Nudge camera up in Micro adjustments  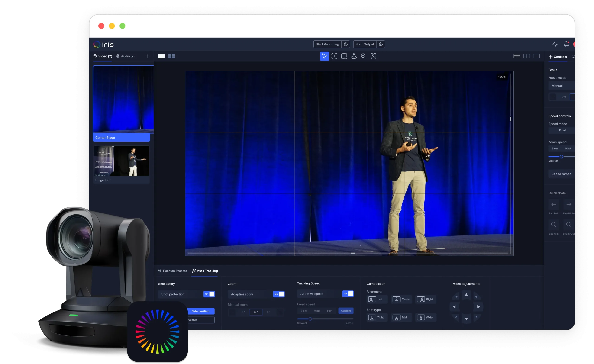coord(466,295)
